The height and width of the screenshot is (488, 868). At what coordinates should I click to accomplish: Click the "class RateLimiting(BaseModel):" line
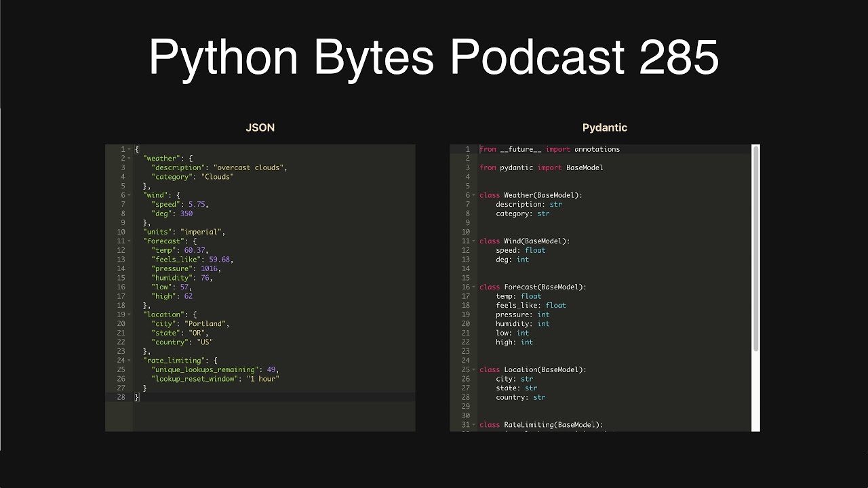tap(541, 425)
